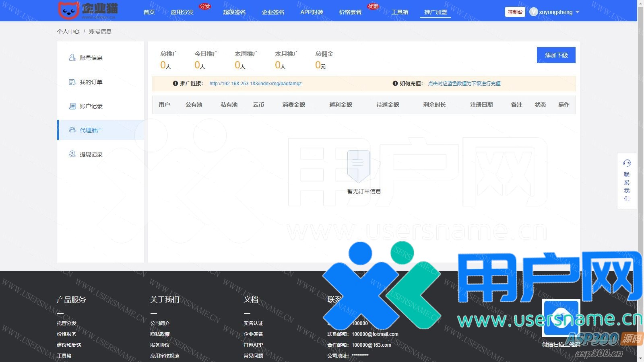Click the 账号信息 person icon in sidebar

[x=72, y=58]
